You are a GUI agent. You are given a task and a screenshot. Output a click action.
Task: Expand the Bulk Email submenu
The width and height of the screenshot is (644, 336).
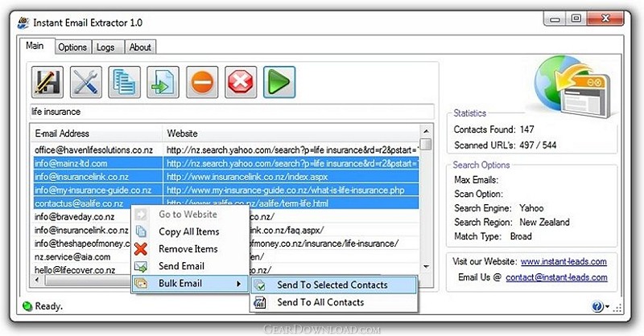coord(190,284)
